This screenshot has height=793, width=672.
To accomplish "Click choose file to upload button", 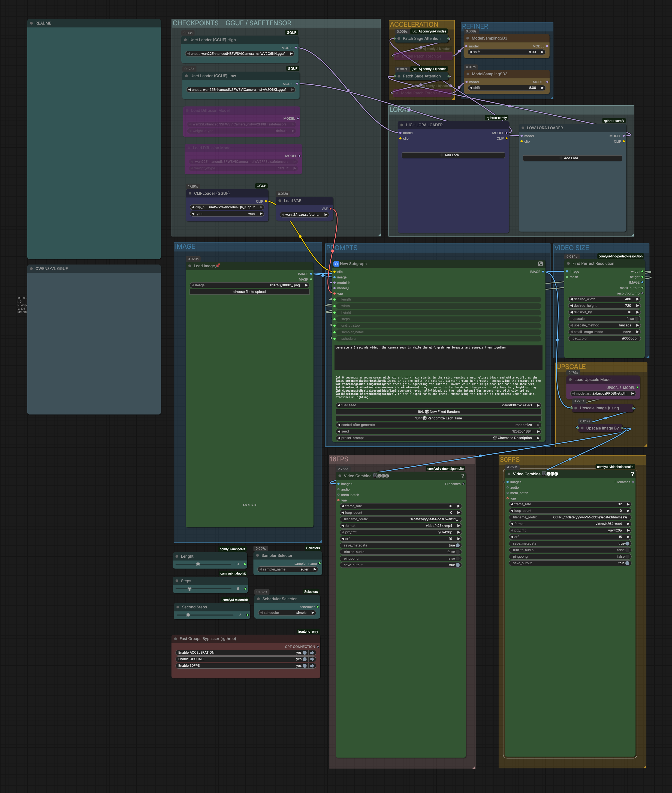I will click(249, 292).
